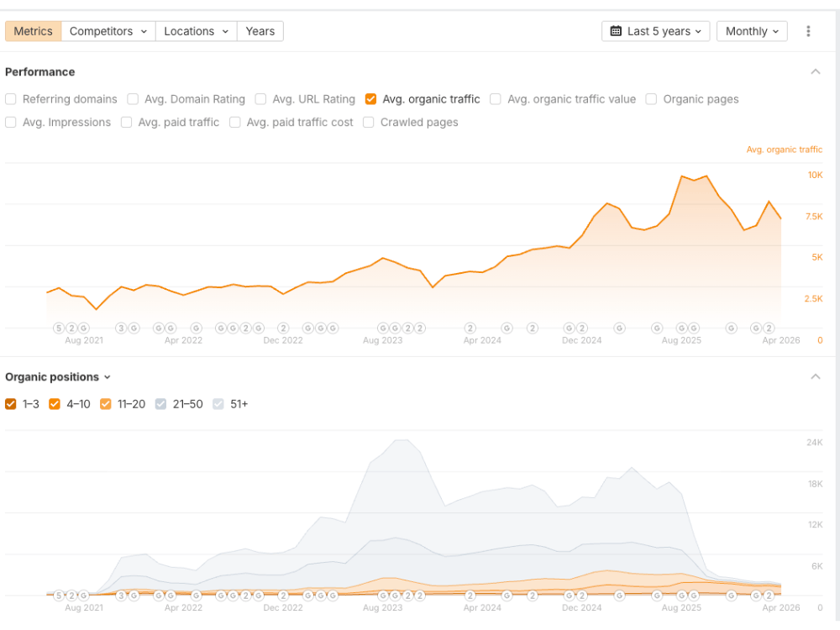Viewport: 840px width, 630px height.
Task: Collapse the Organic positions section
Action: (x=815, y=376)
